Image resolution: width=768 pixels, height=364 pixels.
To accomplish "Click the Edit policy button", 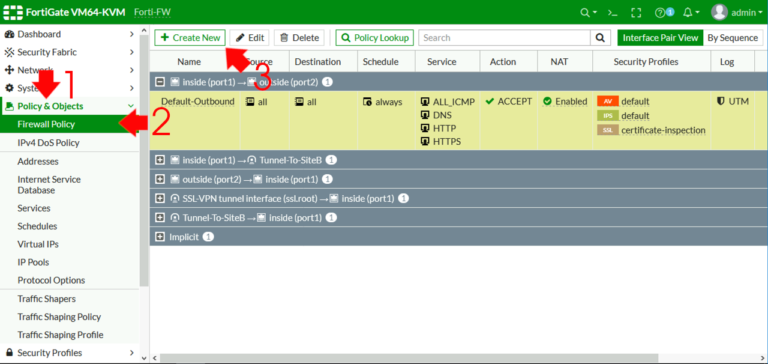I will [249, 38].
